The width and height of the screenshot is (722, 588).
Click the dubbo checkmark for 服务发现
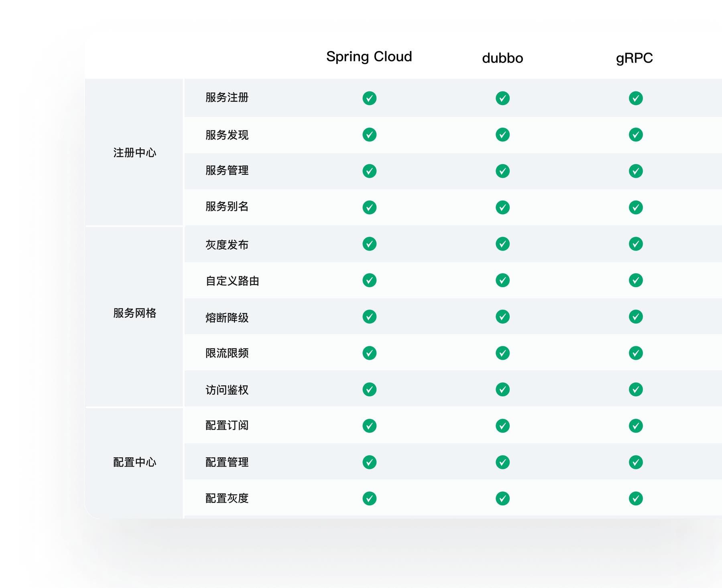coord(502,135)
